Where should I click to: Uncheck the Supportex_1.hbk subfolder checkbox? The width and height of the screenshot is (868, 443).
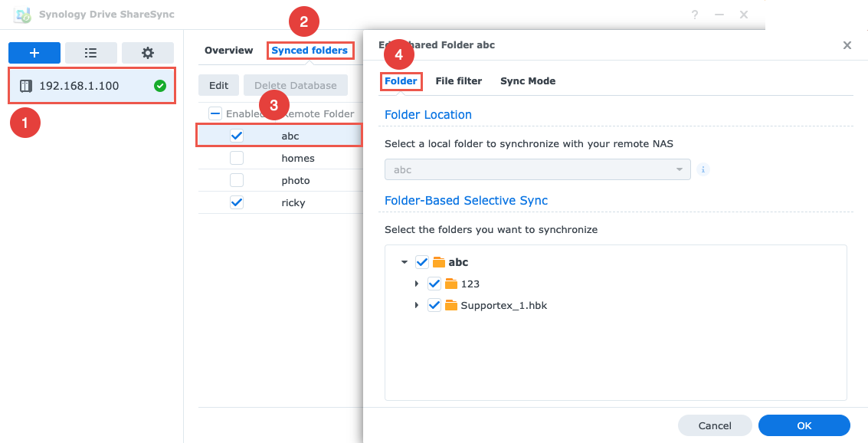coord(434,305)
